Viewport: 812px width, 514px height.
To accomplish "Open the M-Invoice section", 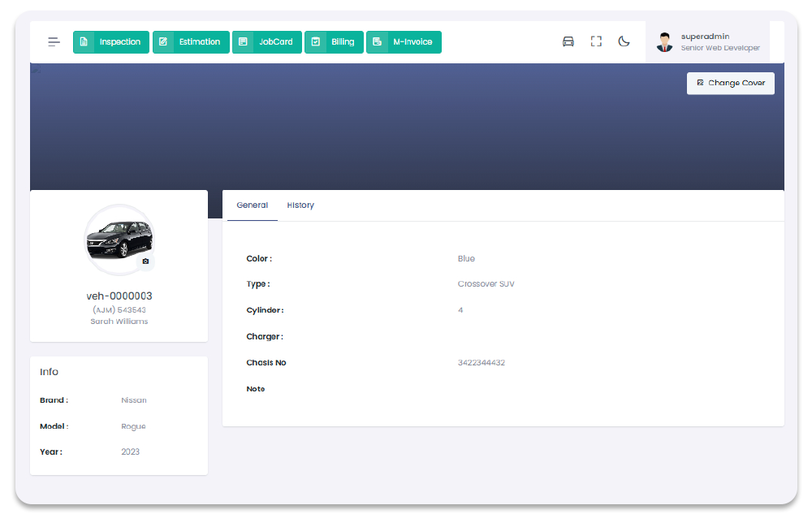I will click(404, 42).
